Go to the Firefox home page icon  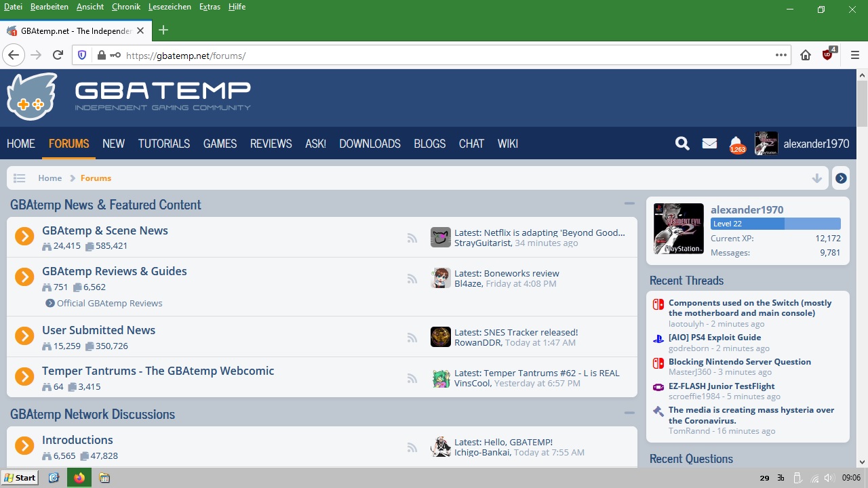coord(806,55)
